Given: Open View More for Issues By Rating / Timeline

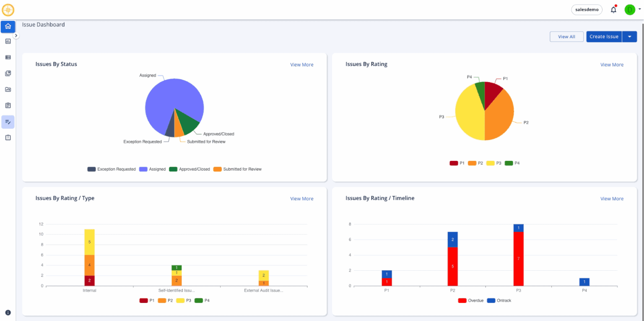Looking at the screenshot, I should (x=612, y=199).
